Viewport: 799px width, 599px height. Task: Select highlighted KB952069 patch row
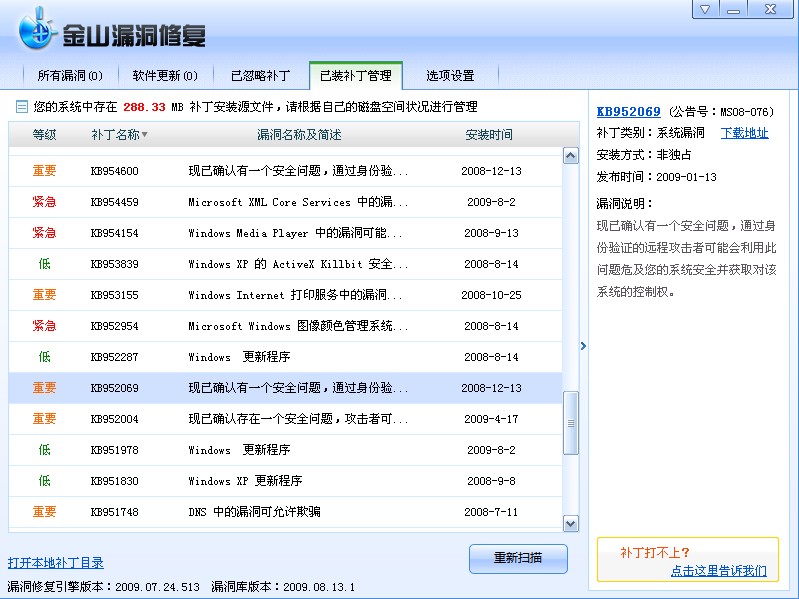(x=285, y=388)
